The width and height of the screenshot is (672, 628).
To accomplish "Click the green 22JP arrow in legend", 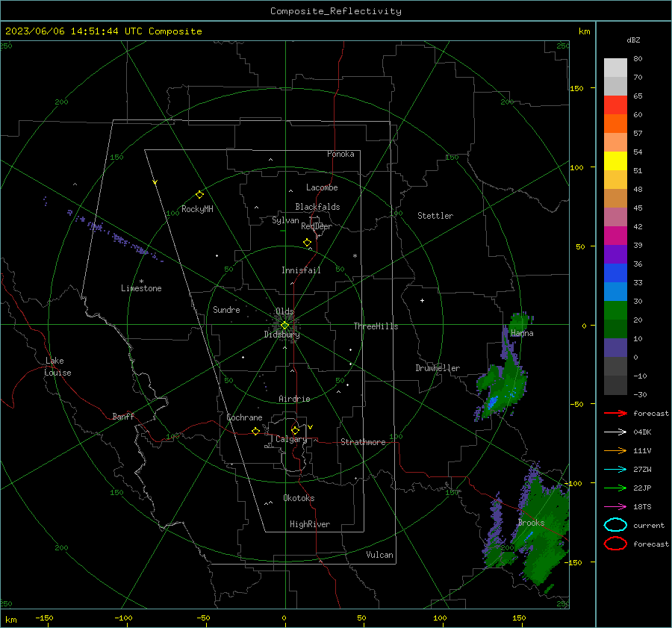I will tap(615, 488).
